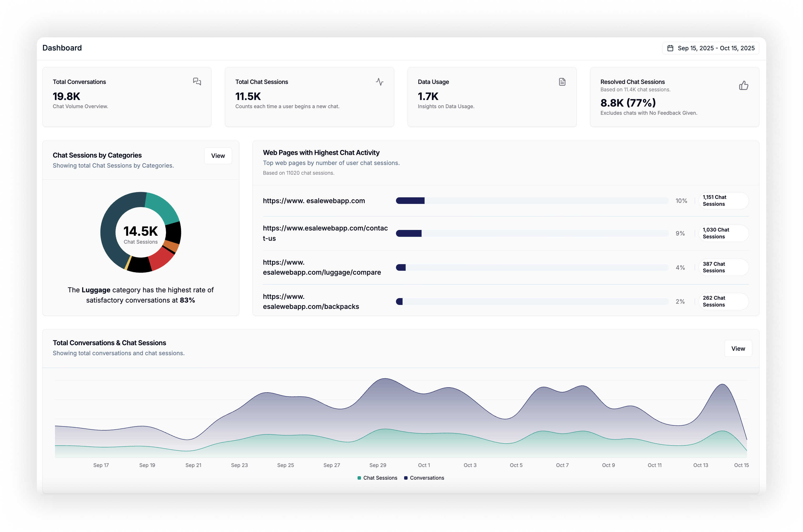Open the esalewebapp.com/luggage/compare link
The image size is (803, 532).
(x=322, y=267)
